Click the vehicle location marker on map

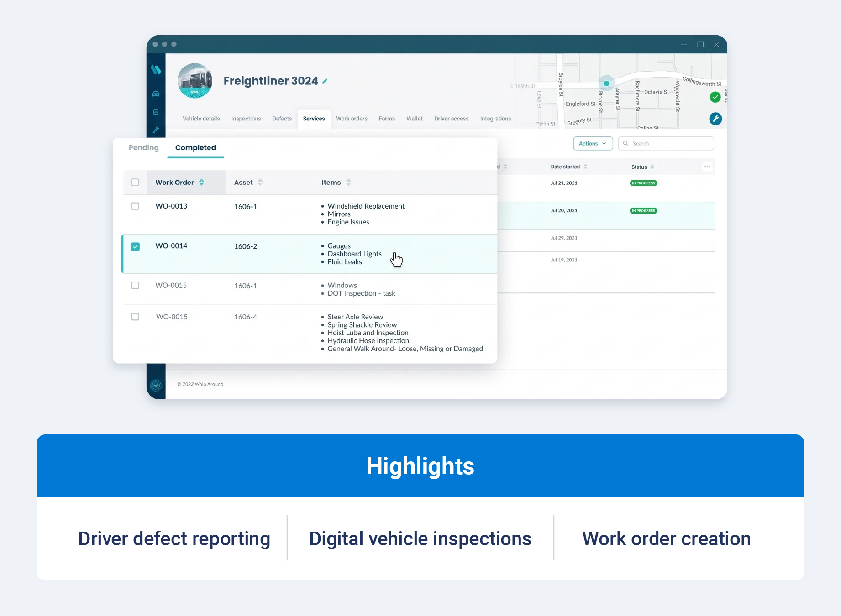[x=606, y=83]
